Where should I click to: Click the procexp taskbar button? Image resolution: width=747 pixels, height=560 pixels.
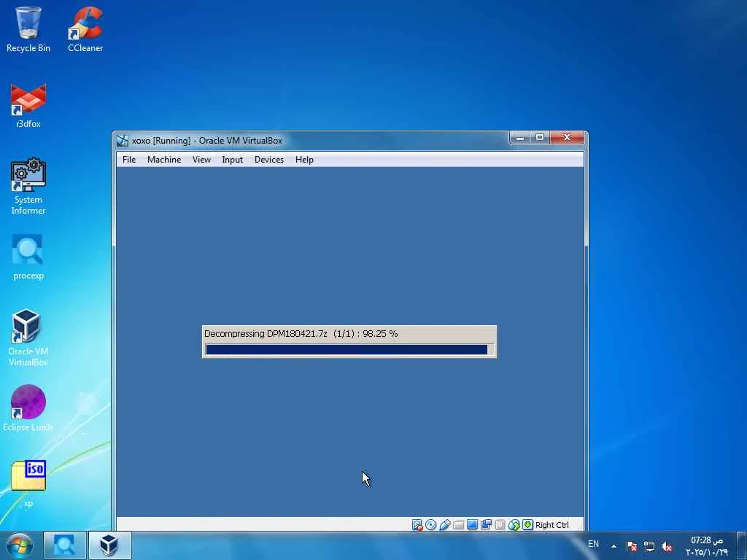[x=65, y=545]
